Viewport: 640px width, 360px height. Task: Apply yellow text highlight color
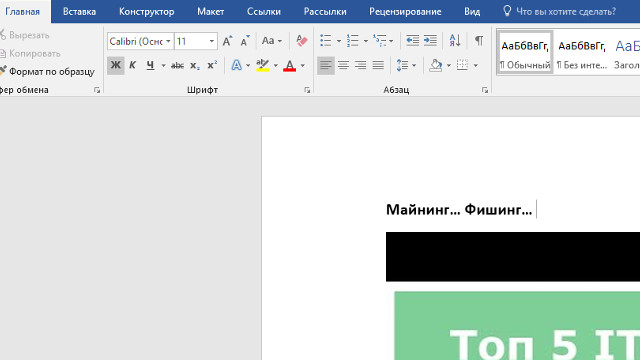coord(262,65)
